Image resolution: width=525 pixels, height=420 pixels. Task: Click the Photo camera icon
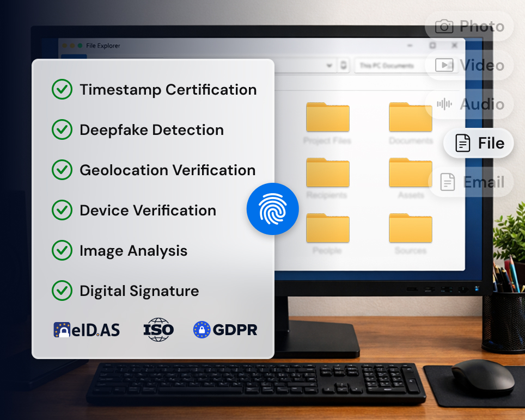(444, 26)
